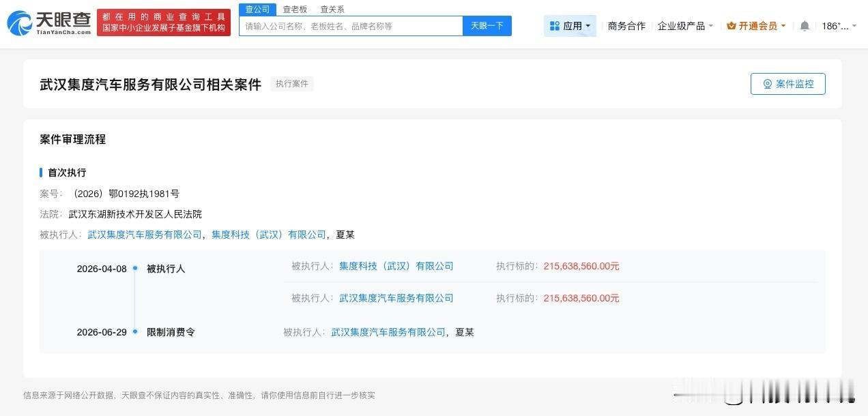This screenshot has width=868, height=416.
Task: Open the account menu 186*…
Action: coord(839,26)
